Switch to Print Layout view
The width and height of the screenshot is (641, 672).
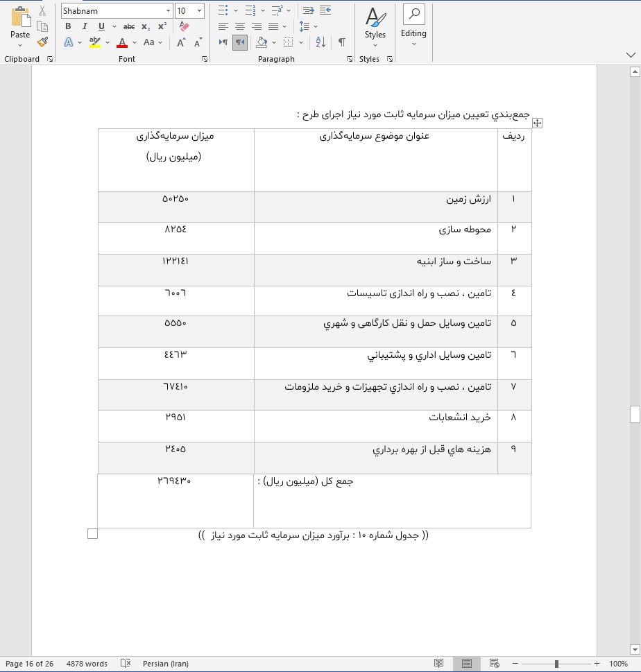pos(466,664)
